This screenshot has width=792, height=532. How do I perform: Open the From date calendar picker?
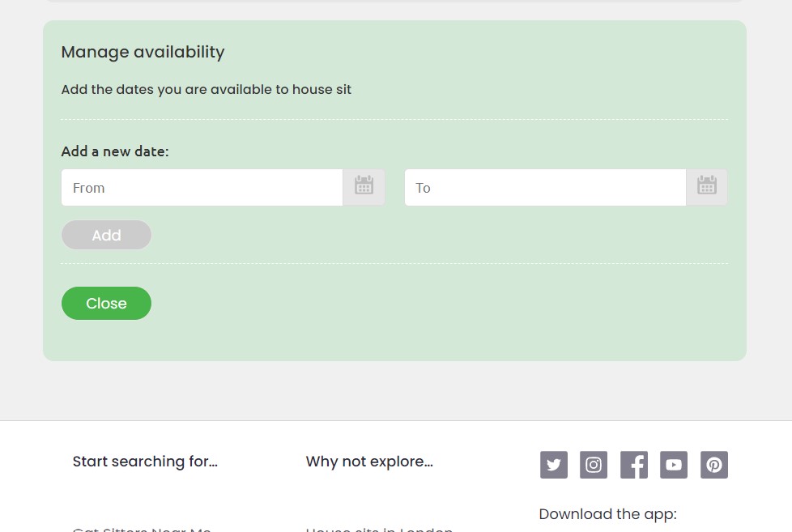click(x=364, y=187)
